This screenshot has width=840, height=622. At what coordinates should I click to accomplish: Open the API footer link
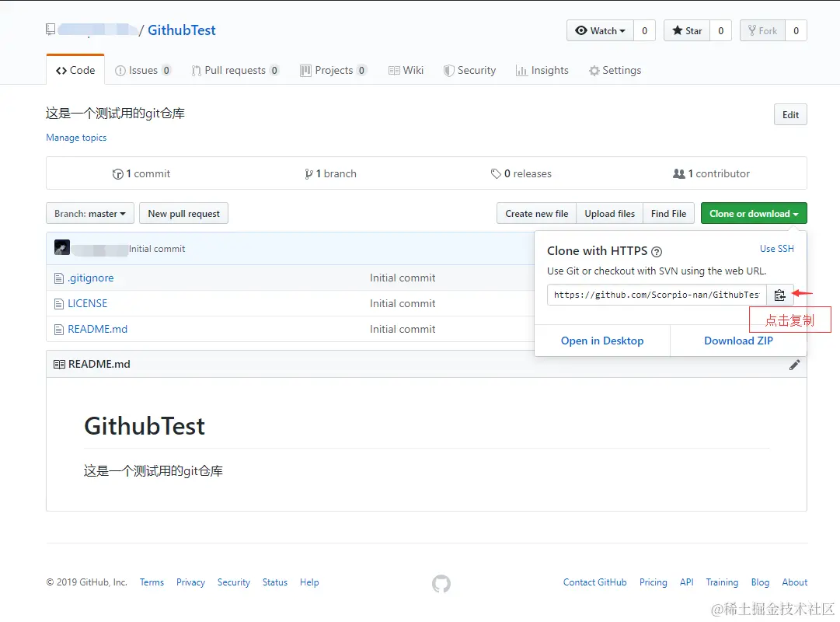(x=686, y=582)
